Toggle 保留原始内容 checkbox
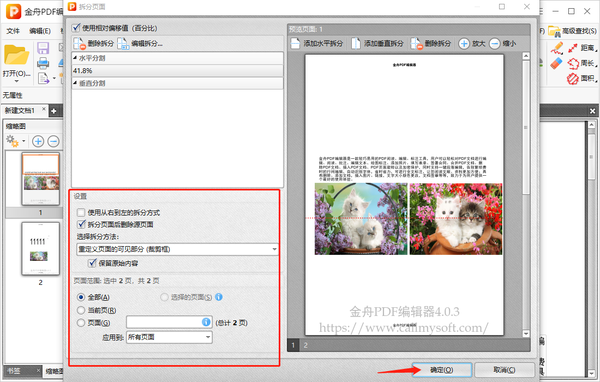 coord(92,263)
